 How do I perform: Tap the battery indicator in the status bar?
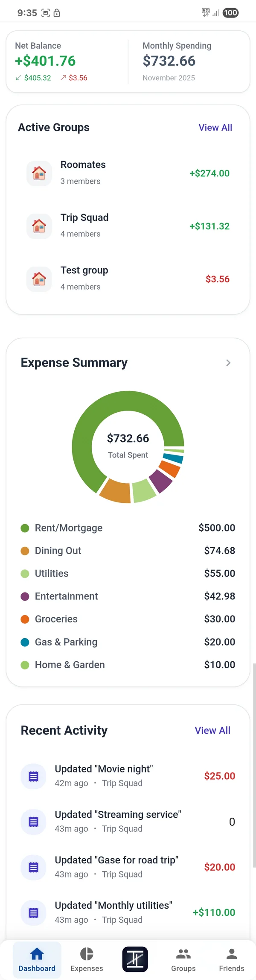click(230, 13)
